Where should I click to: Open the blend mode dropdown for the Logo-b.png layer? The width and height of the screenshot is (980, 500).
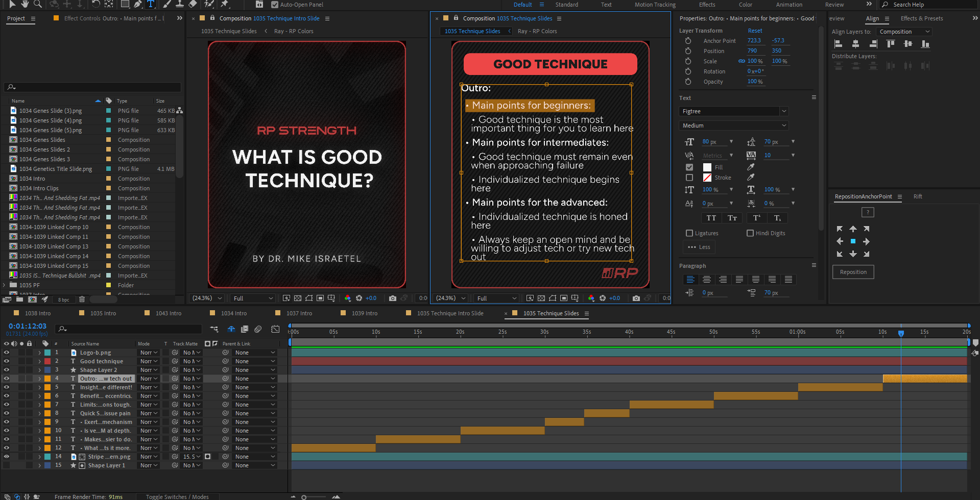click(x=149, y=353)
